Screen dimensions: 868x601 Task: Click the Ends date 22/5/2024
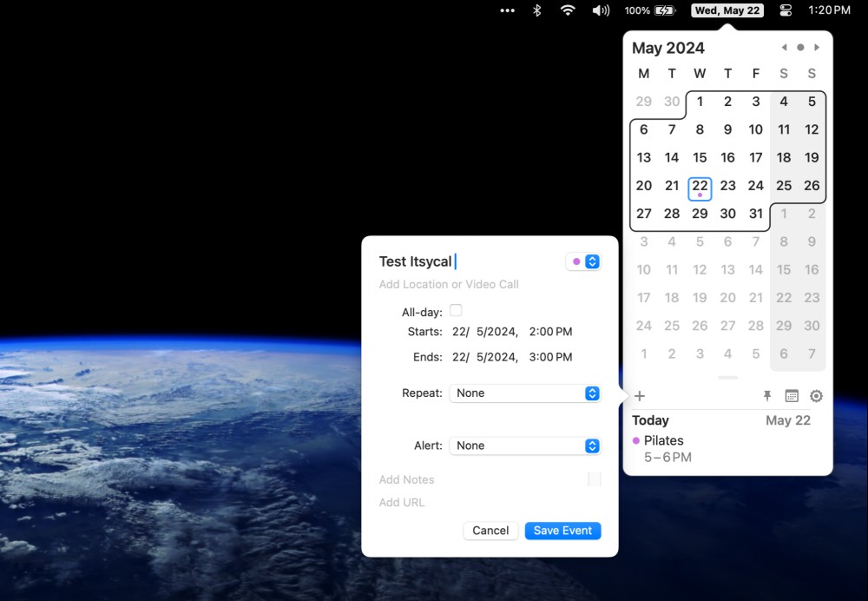[485, 357]
